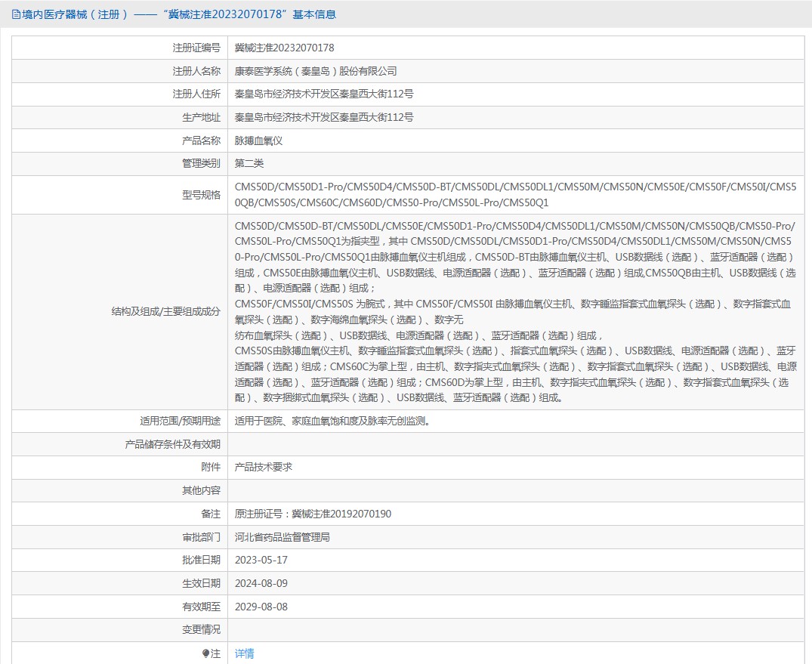Click the bulb icon next to 注 label
The image size is (812, 664).
(x=205, y=653)
